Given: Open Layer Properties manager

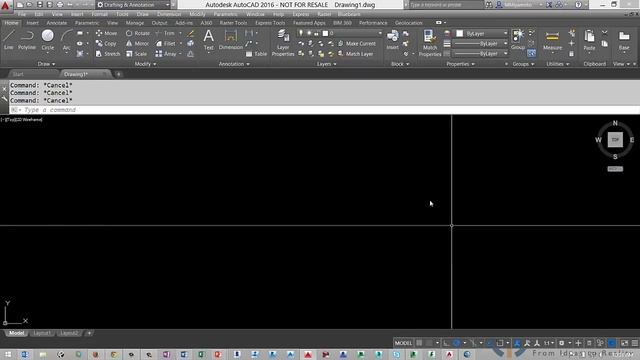Looking at the screenshot, I should tap(283, 42).
